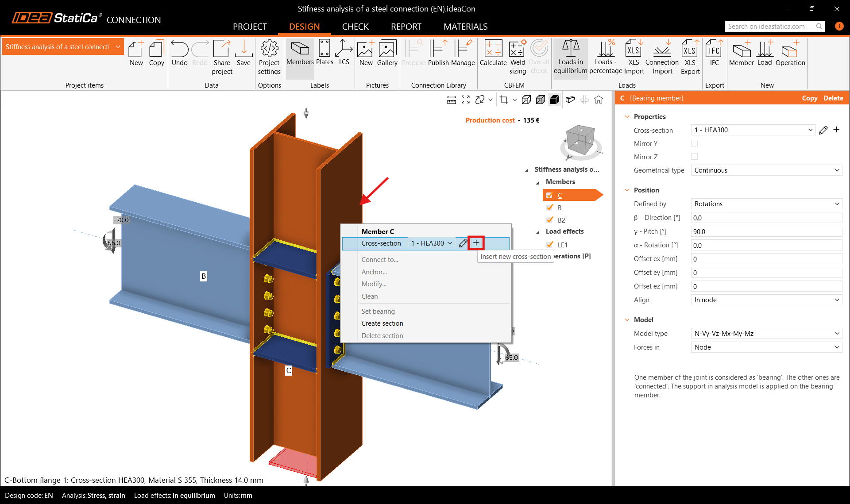The width and height of the screenshot is (850, 504).
Task: Collapse the Position section
Action: [x=627, y=190]
